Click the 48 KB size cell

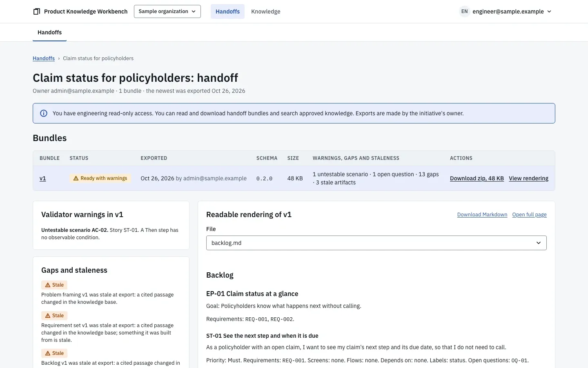[x=295, y=178]
